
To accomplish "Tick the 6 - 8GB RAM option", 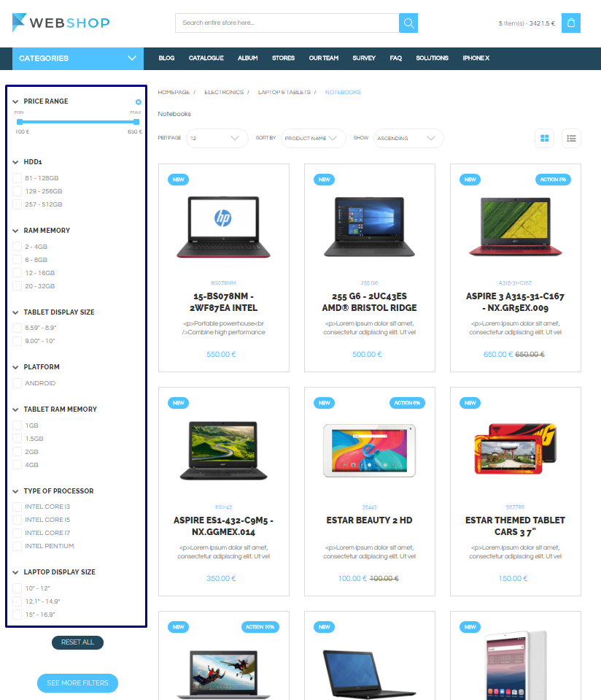I will pos(18,260).
